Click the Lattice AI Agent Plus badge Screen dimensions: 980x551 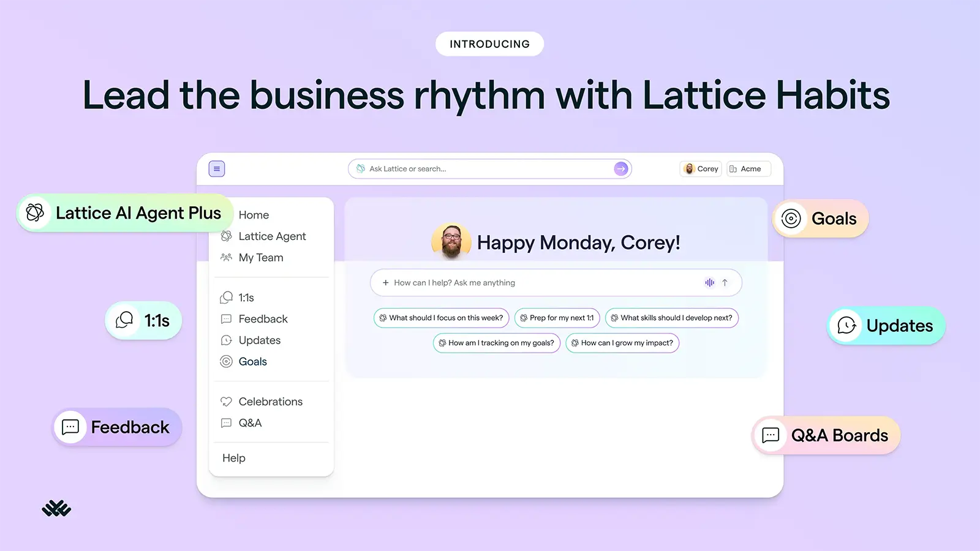coord(125,213)
